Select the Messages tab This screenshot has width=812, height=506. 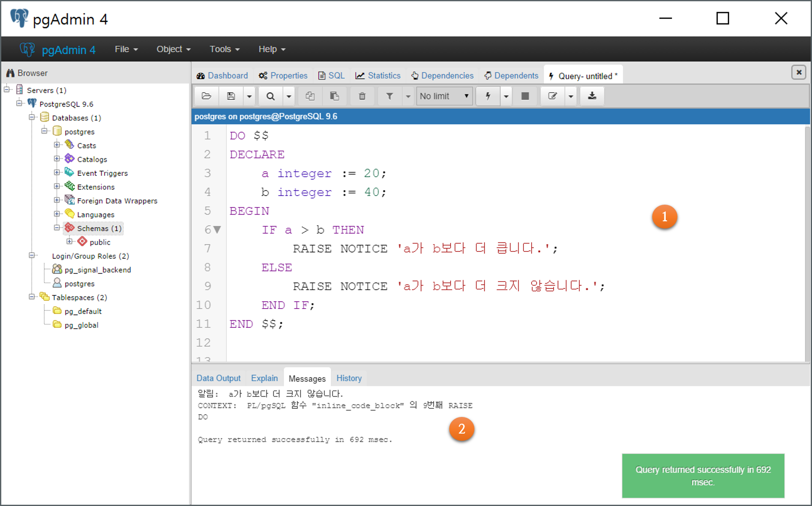pyautogui.click(x=307, y=378)
